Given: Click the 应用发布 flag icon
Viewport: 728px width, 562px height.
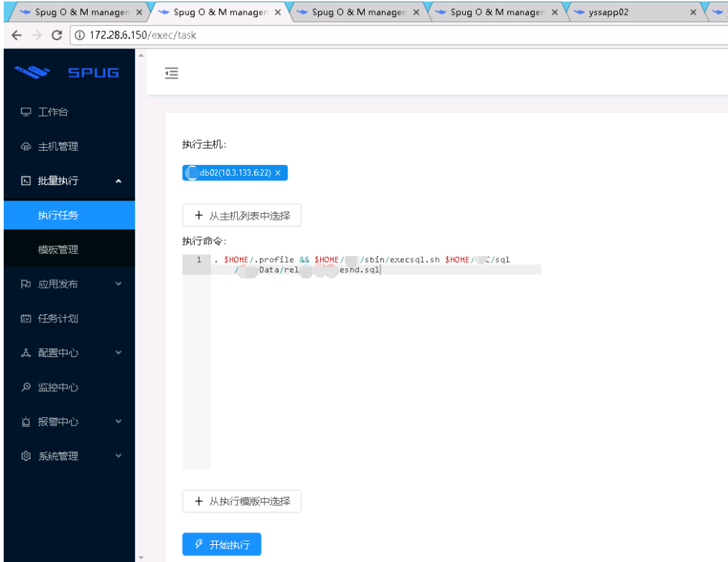Looking at the screenshot, I should click(26, 284).
